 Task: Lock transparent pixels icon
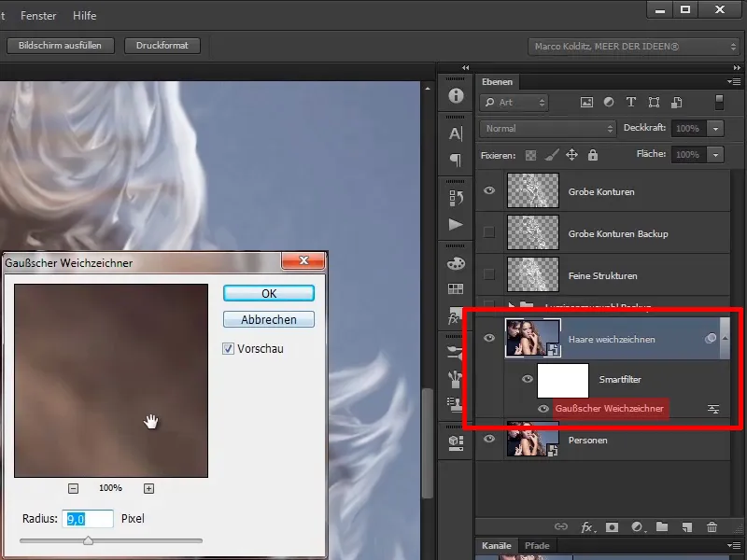[530, 155]
